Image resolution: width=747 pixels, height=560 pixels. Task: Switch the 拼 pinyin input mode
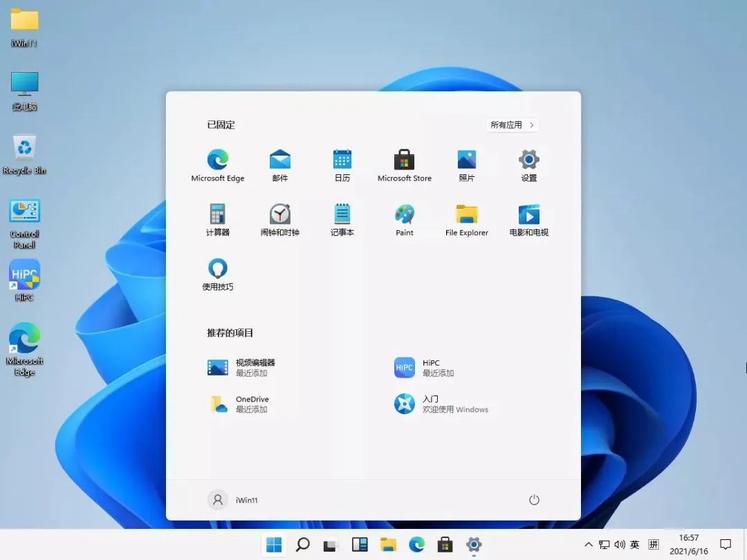[653, 545]
